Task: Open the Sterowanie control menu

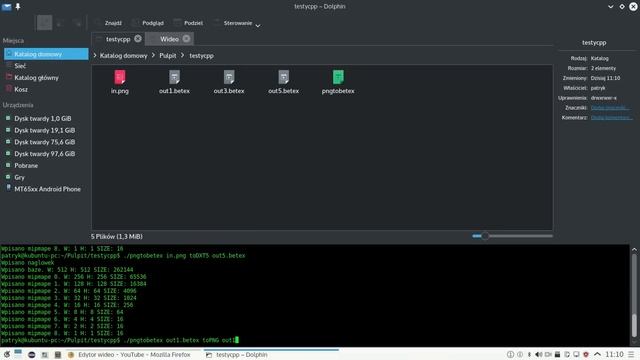Action: tap(237, 23)
